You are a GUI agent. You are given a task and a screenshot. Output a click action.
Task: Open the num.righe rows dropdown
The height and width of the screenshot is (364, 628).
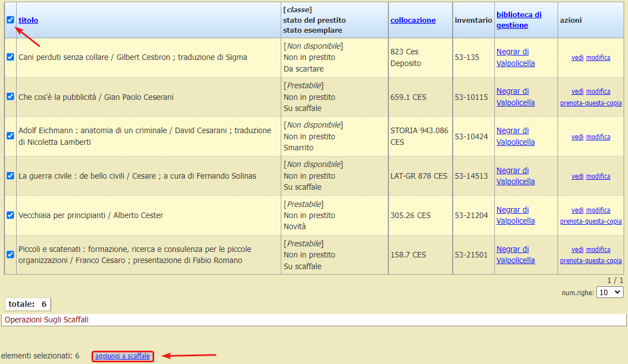609,292
